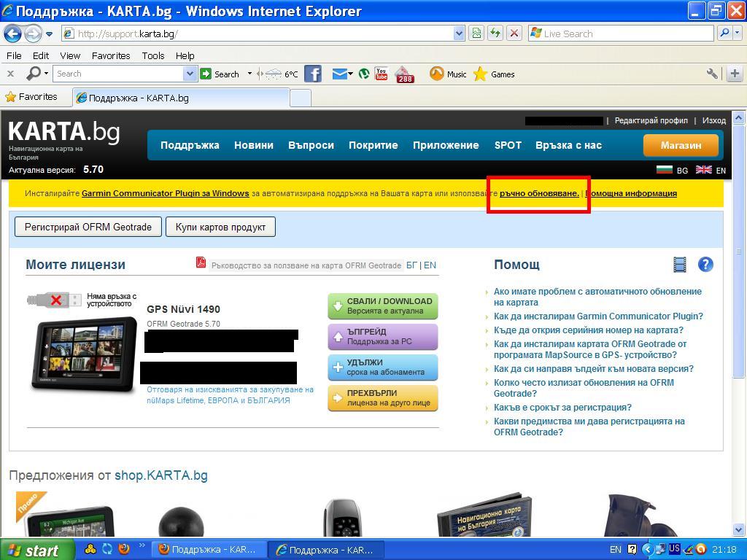Viewport: 747px width, 560px height.
Task: Click the Изход logout link
Action: (x=713, y=120)
